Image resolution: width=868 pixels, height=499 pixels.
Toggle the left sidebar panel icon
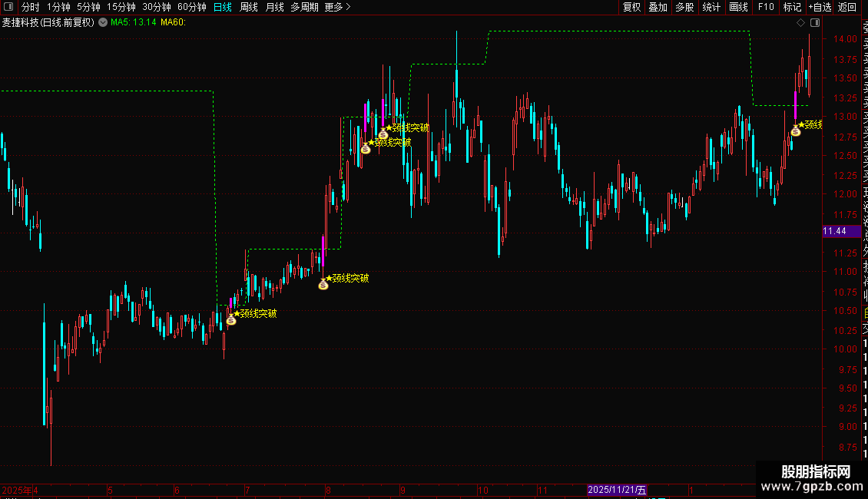8,7
